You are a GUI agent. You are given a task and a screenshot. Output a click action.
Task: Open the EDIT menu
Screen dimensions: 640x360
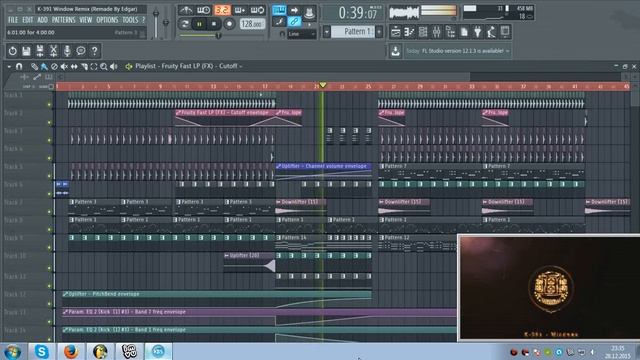coord(27,20)
